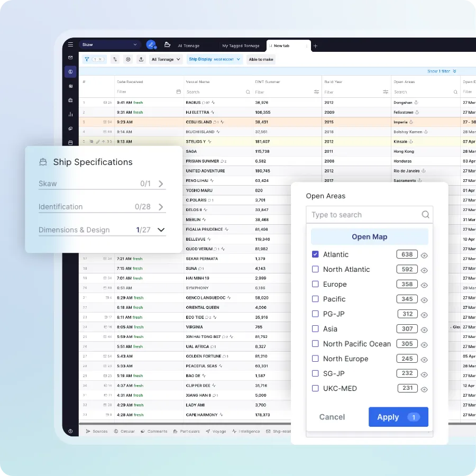The height and width of the screenshot is (476, 476).
Task: Open the All Tonnage dropdown
Action: 166,59
